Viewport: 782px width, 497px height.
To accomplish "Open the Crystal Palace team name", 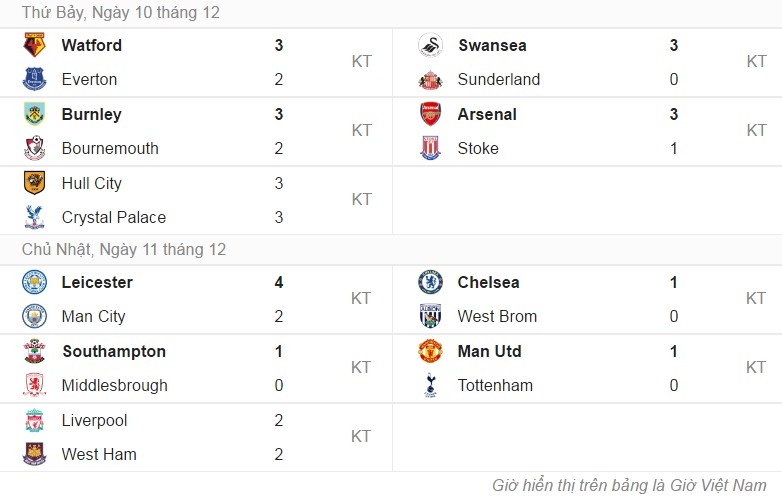I will point(114,217).
